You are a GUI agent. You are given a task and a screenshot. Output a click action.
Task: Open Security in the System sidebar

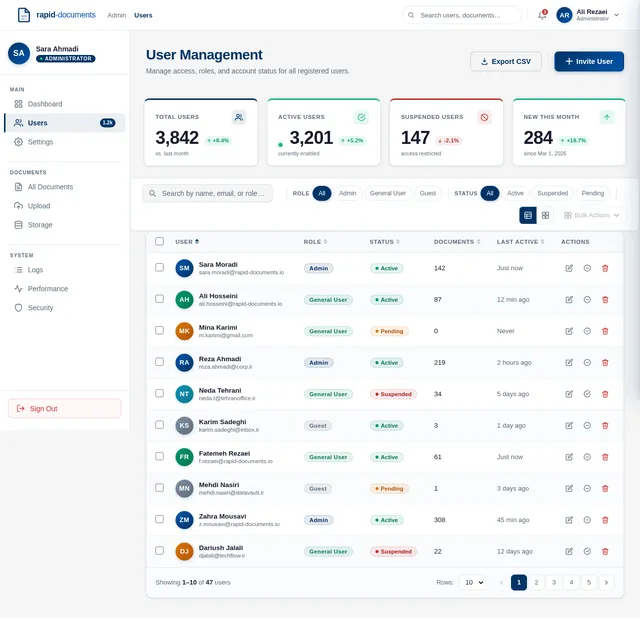40,308
